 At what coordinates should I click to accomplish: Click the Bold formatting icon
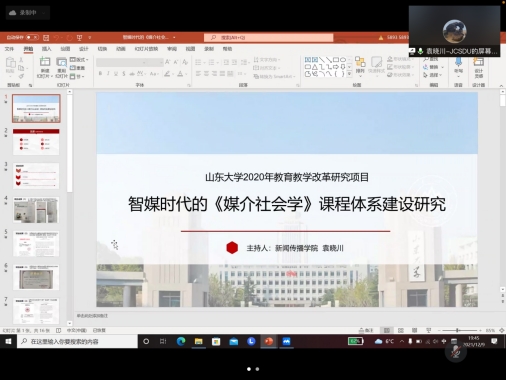coord(100,73)
